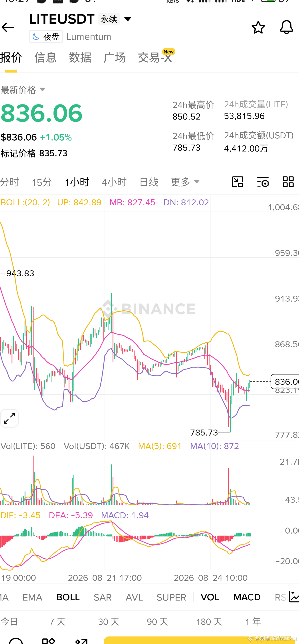
Task: Tap 24h成交量 value 53,815.96
Action: (x=244, y=116)
